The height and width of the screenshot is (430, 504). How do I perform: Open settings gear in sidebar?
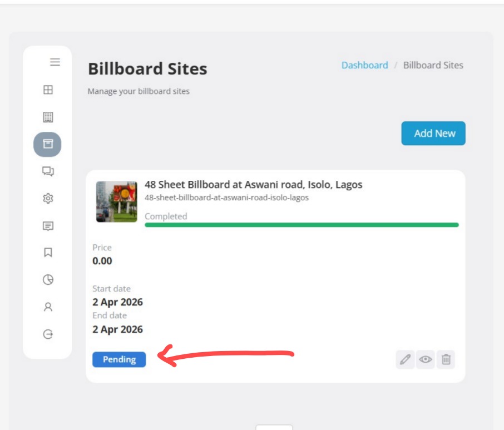tap(48, 199)
